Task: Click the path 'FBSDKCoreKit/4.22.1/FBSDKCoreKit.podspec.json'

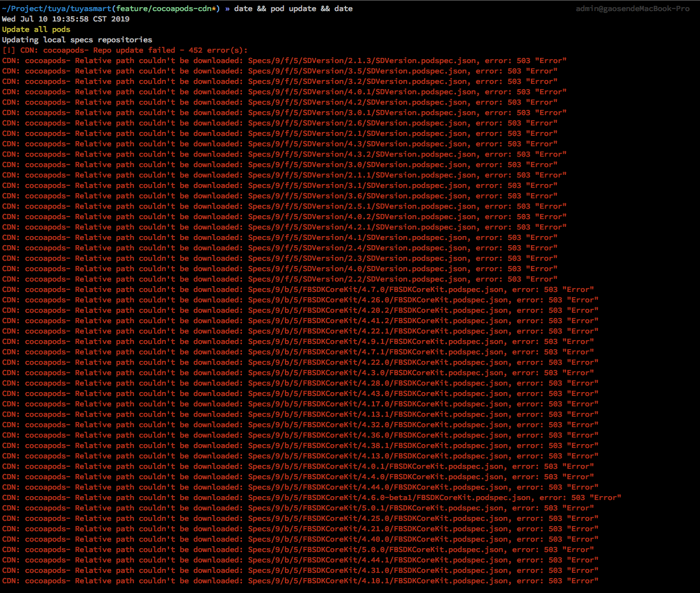Action: tap(405, 331)
